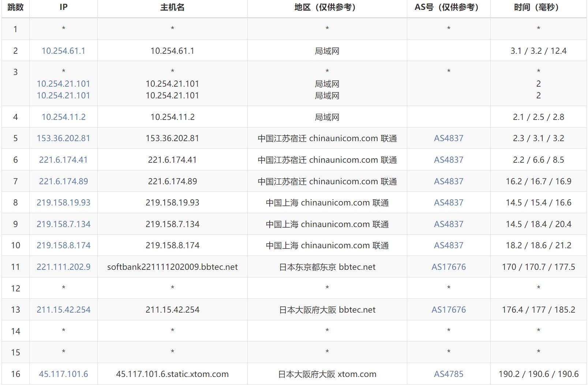The width and height of the screenshot is (588, 385).
Task: Open AS4837 link in hop 5 row
Action: pos(449,138)
